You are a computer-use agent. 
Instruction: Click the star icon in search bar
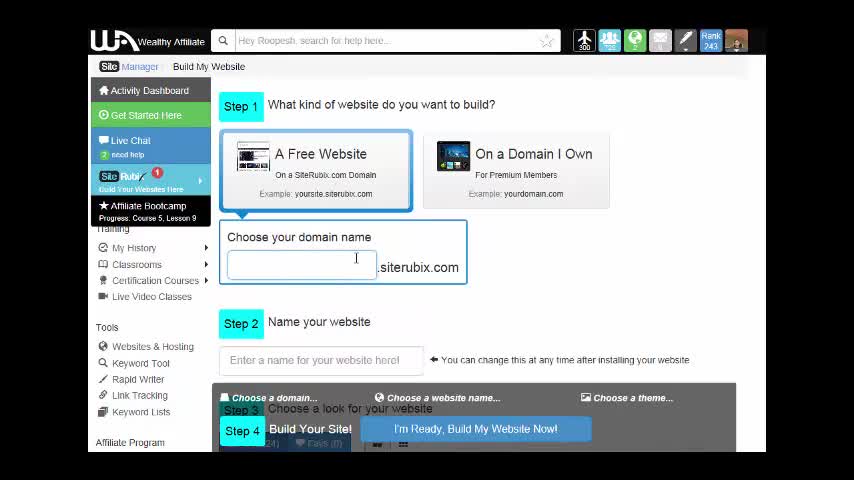pos(546,41)
